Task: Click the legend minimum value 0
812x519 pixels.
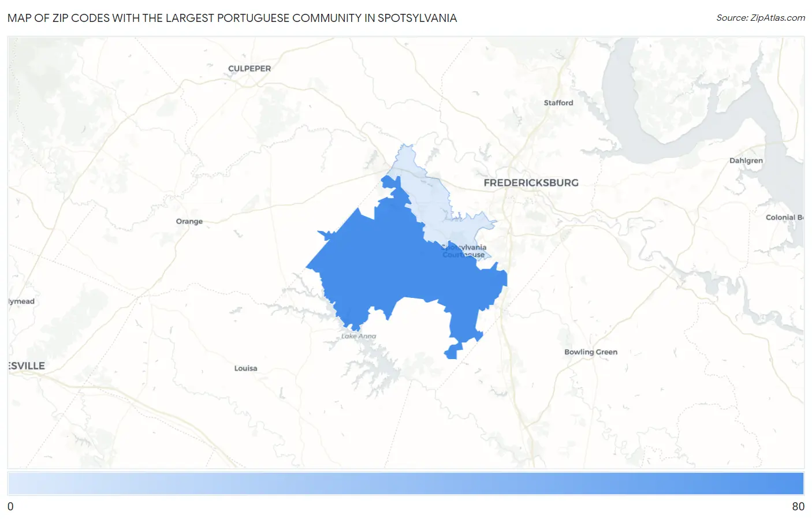Action: point(10,506)
